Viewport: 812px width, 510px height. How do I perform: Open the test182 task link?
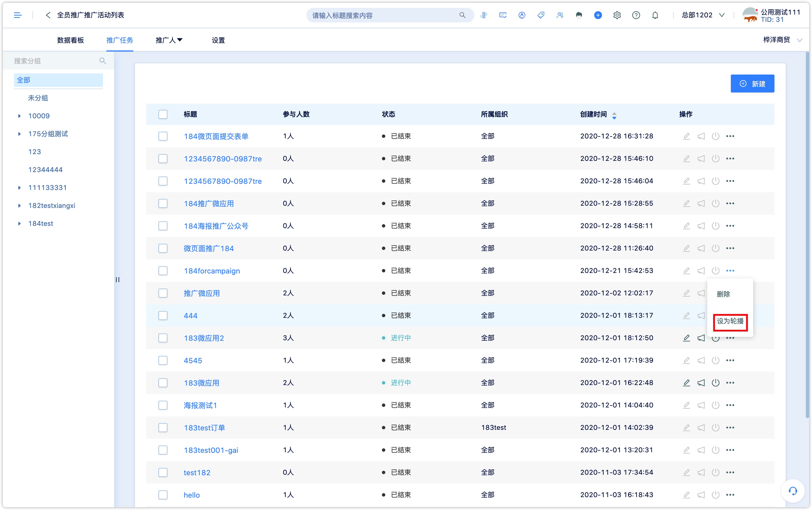pyautogui.click(x=197, y=472)
